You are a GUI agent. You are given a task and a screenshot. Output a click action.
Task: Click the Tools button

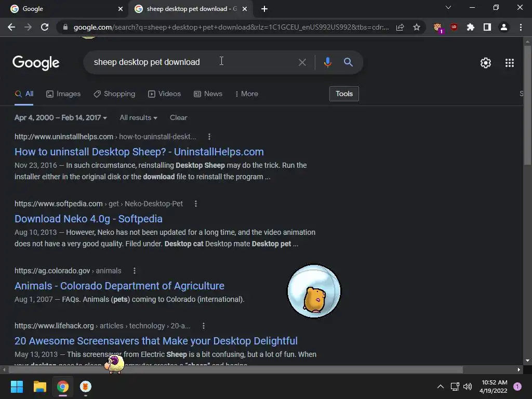click(344, 94)
